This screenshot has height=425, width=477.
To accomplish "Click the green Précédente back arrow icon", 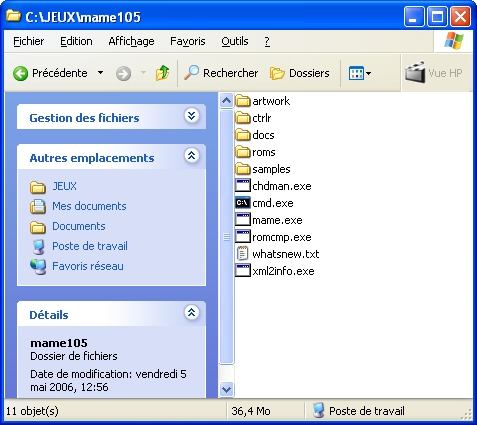I will (20, 73).
